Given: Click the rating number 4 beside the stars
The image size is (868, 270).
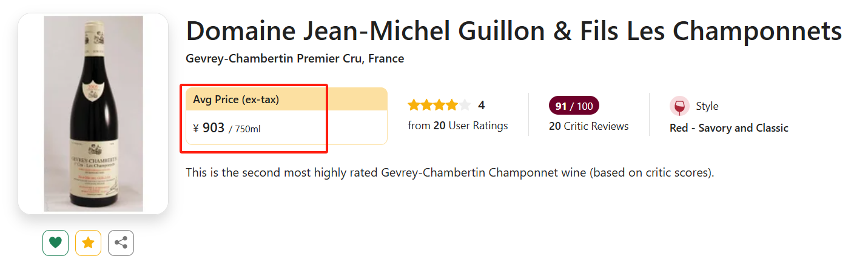Looking at the screenshot, I should point(482,106).
